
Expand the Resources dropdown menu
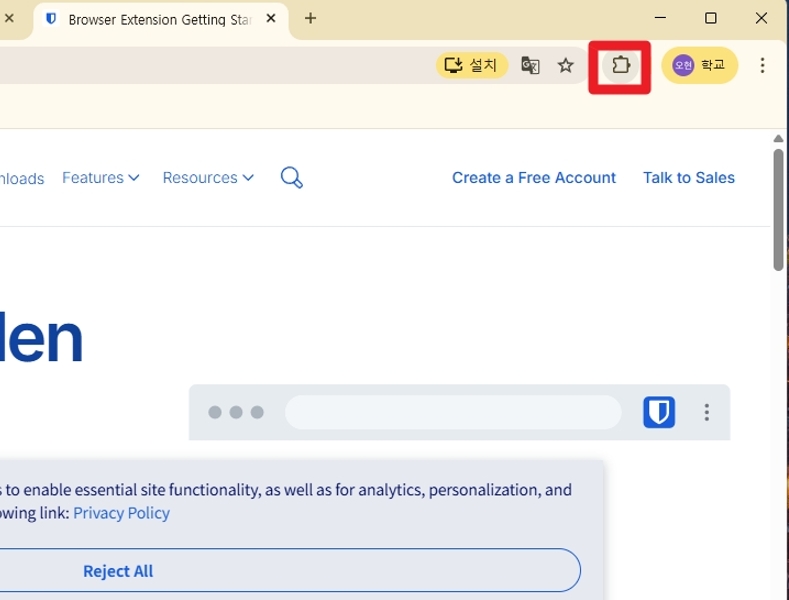click(208, 178)
